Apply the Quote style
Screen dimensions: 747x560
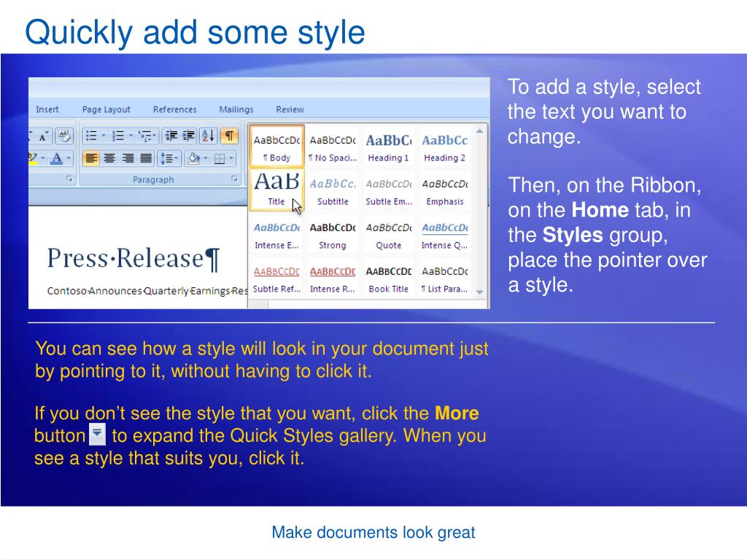point(388,236)
